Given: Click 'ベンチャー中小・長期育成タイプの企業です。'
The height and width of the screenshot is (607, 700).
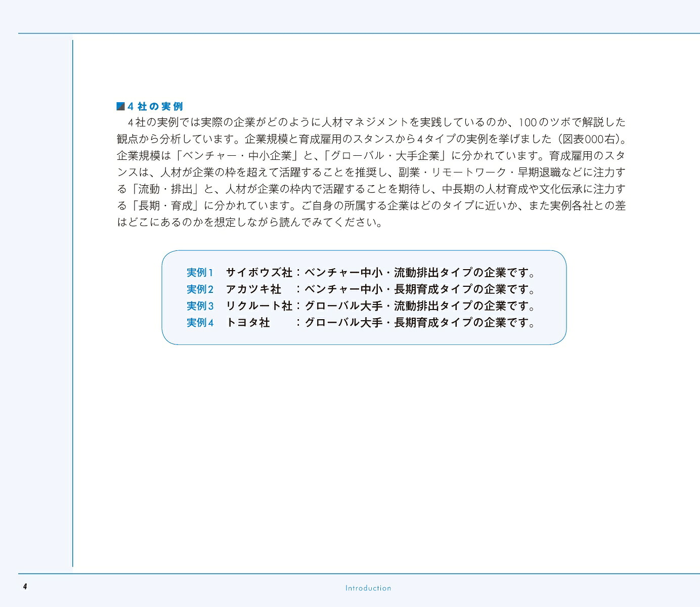Looking at the screenshot, I should [x=420, y=289].
